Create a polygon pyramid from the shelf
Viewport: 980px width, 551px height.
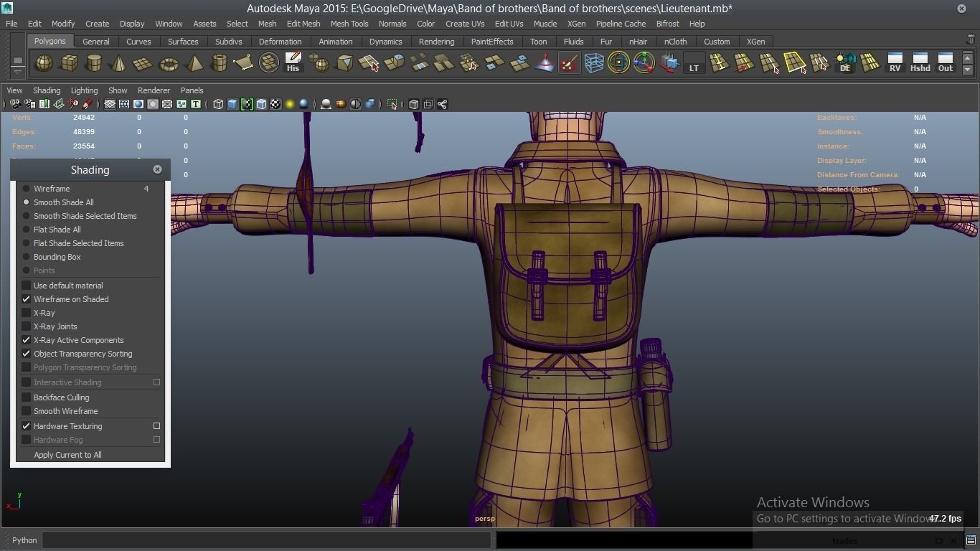[194, 63]
